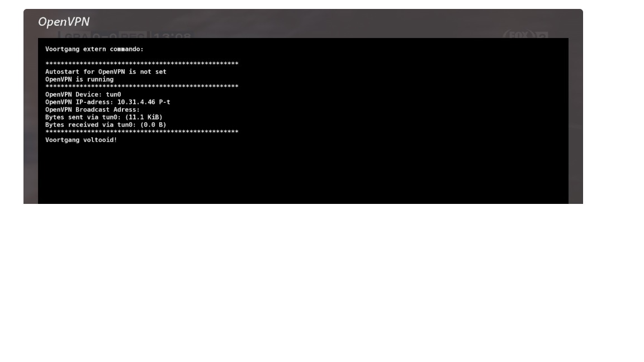This screenshot has width=644, height=362.
Task: Select the 'OpenVPN Broadcast Adress:' line
Action: click(92, 109)
